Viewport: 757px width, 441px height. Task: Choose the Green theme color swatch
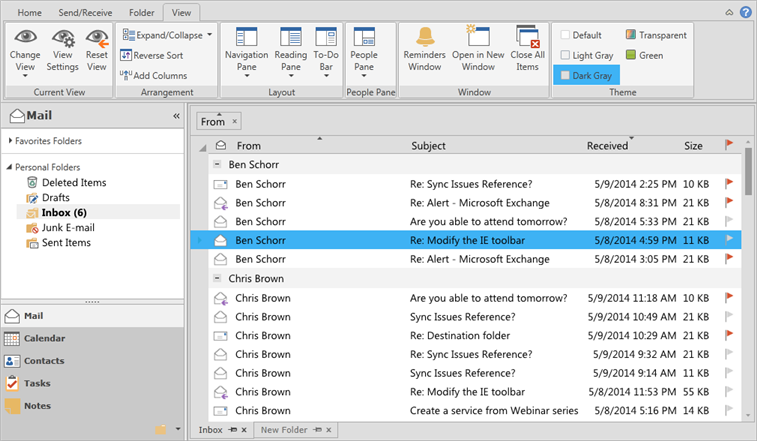[631, 55]
